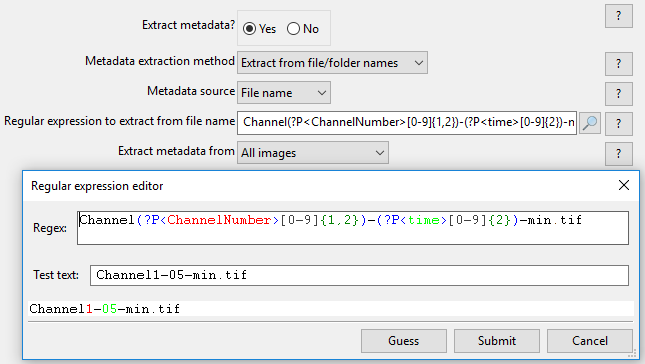Select Yes for Extract metadata
The height and width of the screenshot is (364, 645).
(x=259, y=29)
